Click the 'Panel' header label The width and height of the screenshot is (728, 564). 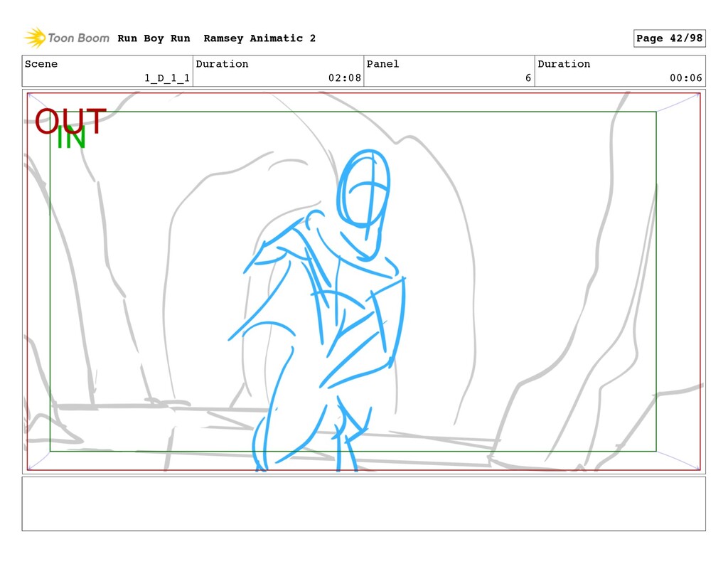(x=382, y=63)
